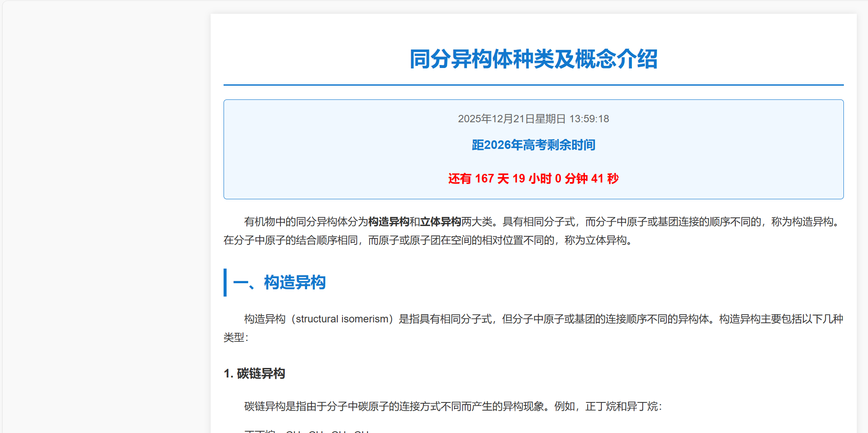The height and width of the screenshot is (433, 868).
Task: Click the clock time 13:59:18
Action: [589, 119]
